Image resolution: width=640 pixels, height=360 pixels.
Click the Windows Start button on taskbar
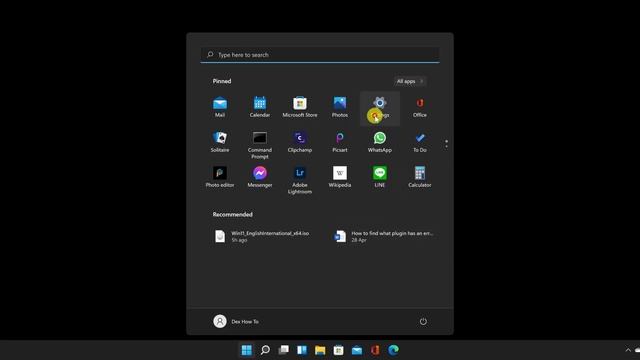click(247, 350)
